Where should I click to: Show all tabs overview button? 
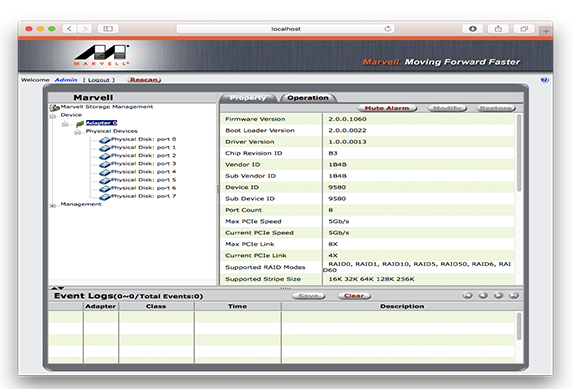click(524, 28)
